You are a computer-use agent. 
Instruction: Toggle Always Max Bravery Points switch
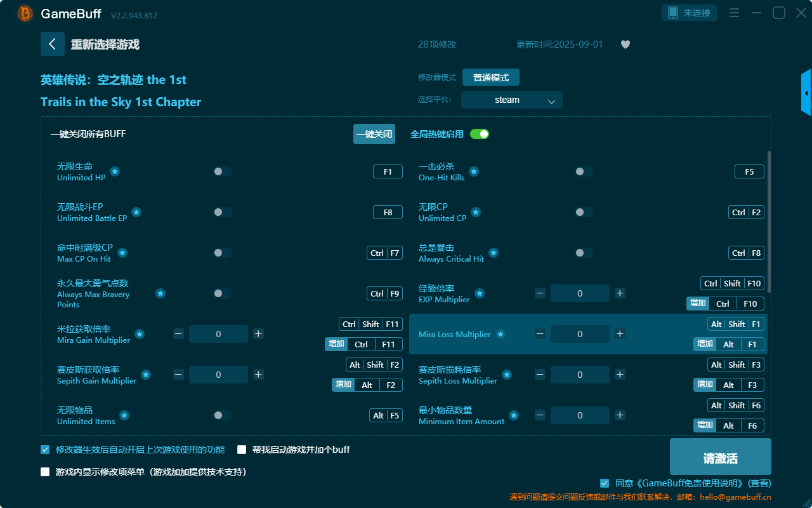[223, 293]
